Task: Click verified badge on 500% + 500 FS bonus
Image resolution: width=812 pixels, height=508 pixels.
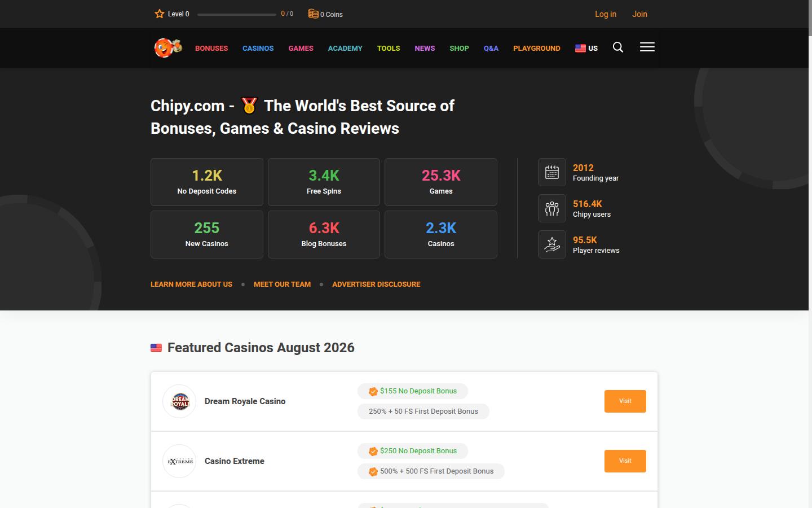Action: pyautogui.click(x=373, y=471)
